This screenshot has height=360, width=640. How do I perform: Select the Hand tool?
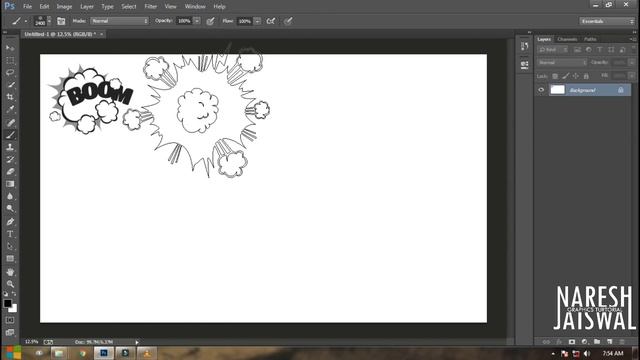(x=10, y=272)
